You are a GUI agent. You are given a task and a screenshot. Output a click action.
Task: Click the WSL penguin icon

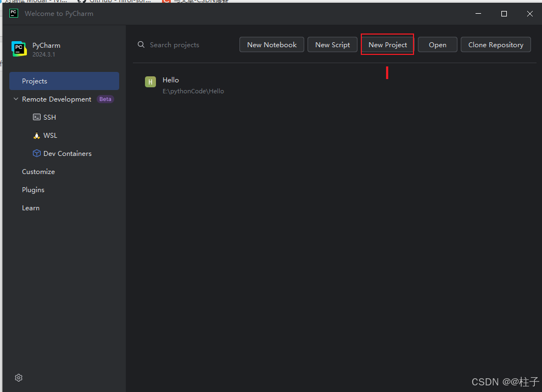point(37,135)
